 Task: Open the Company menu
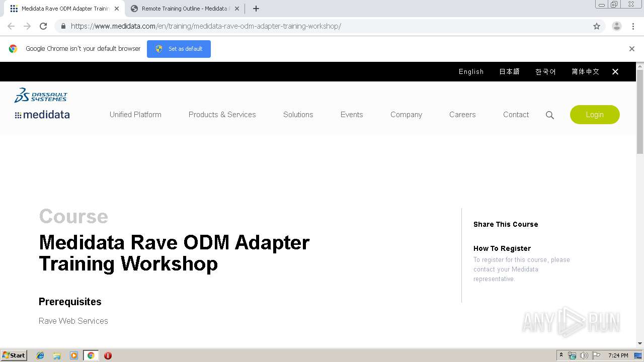(406, 115)
